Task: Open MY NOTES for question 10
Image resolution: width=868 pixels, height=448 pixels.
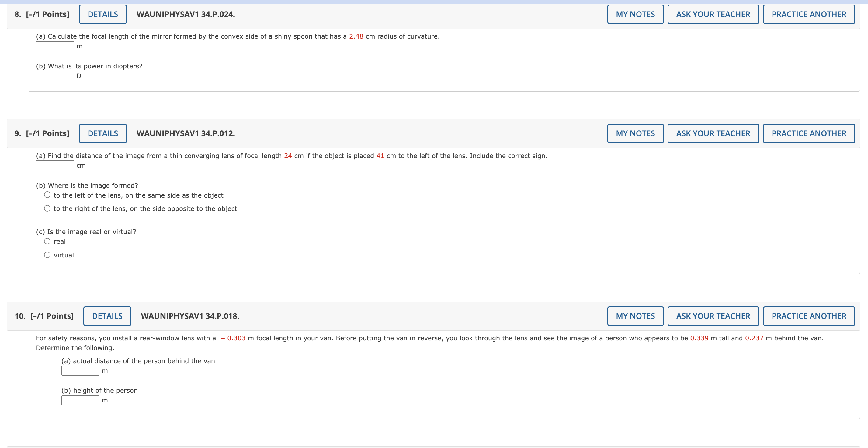Action: point(635,316)
